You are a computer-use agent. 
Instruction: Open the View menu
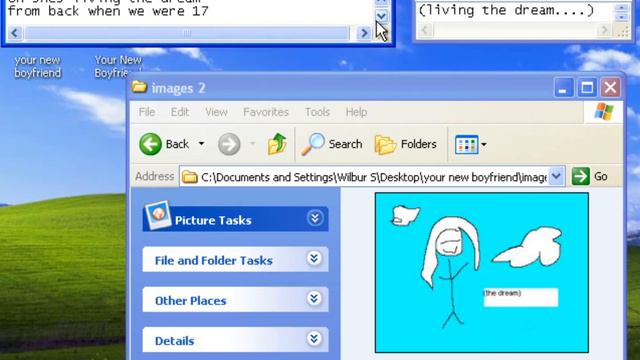point(216,112)
